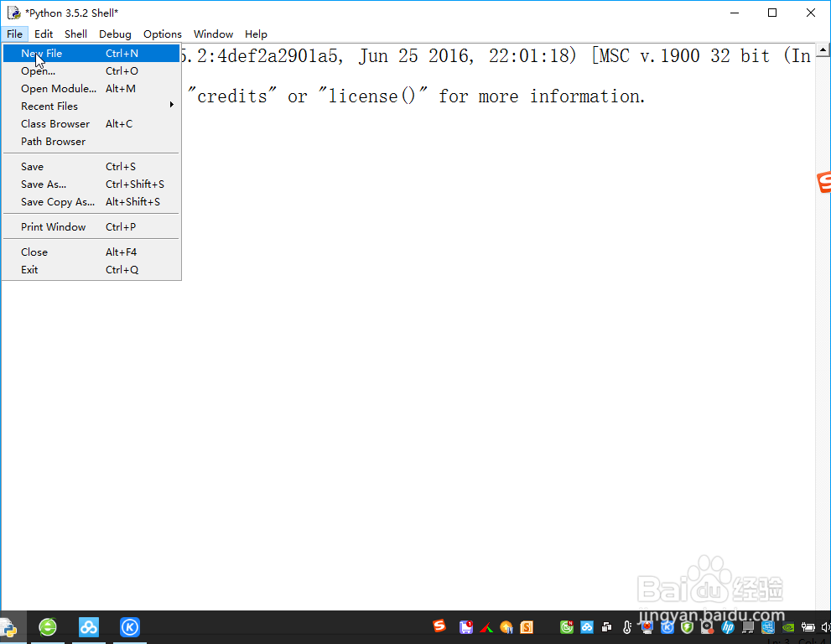The width and height of the screenshot is (831, 644).
Task: Open the Help menu
Action: 256,34
